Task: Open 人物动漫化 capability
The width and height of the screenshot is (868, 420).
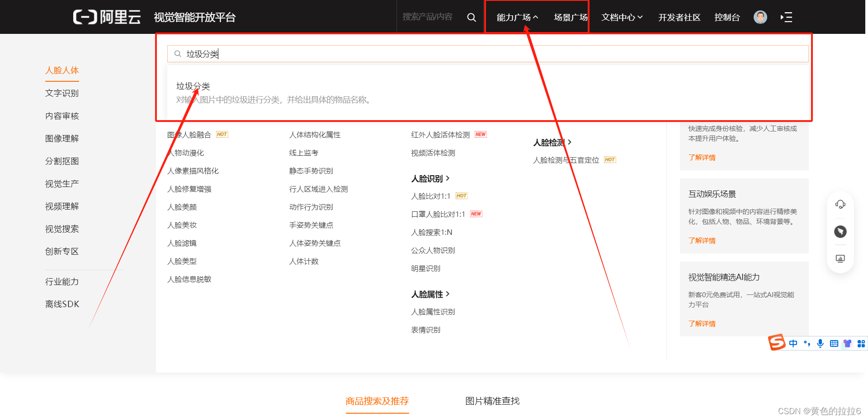Action: (x=186, y=153)
